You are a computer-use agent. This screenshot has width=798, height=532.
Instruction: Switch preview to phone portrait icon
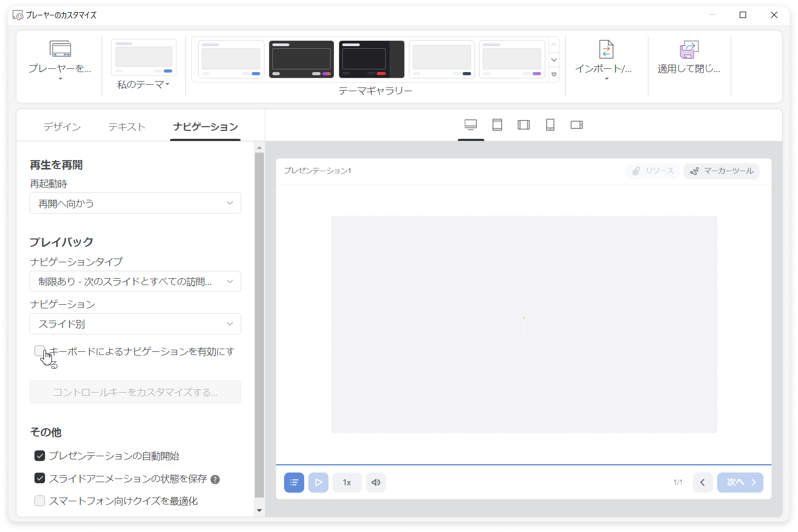pos(550,125)
